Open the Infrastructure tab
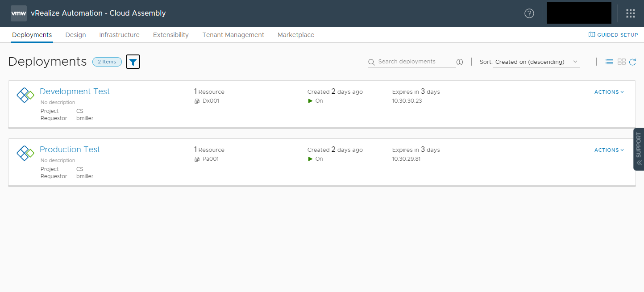 pos(119,35)
